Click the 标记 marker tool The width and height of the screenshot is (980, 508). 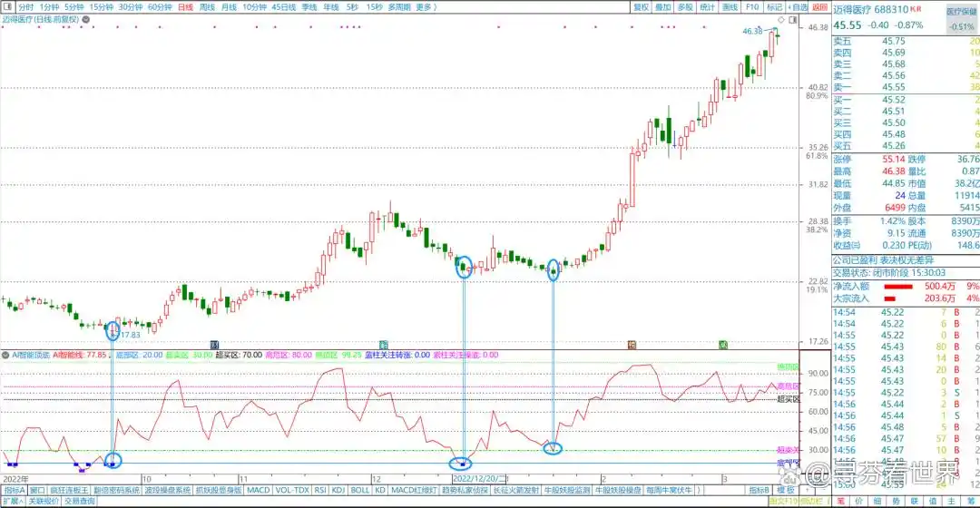(x=774, y=6)
